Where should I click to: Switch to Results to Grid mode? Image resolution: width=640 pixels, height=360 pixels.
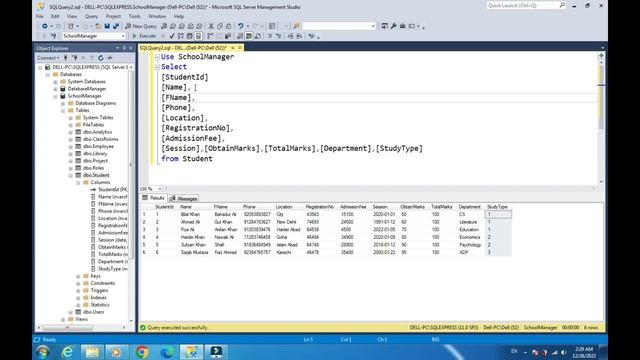tap(249, 36)
